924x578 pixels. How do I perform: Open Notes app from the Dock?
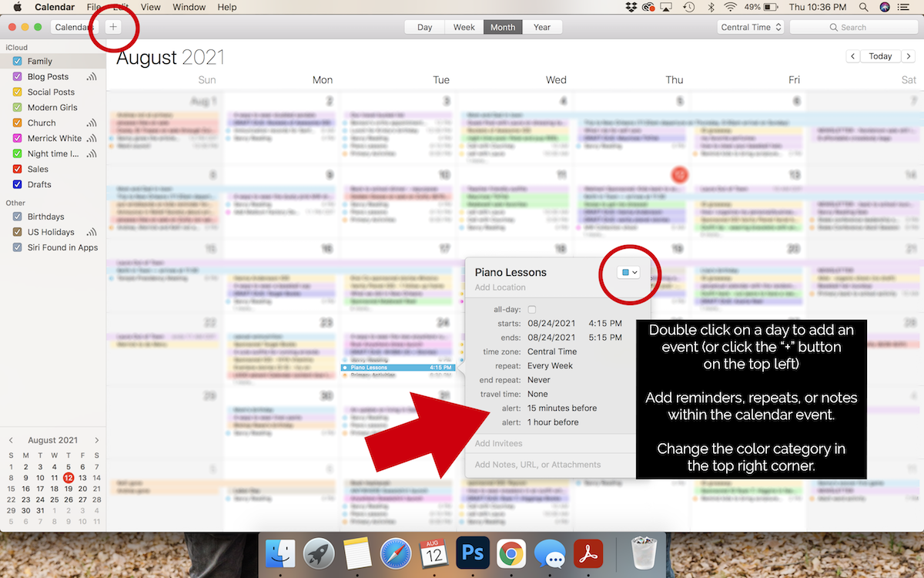click(357, 553)
